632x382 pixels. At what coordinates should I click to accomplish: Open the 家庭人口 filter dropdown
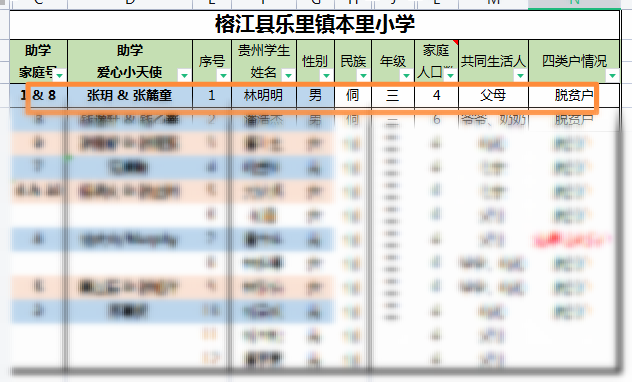click(x=451, y=75)
